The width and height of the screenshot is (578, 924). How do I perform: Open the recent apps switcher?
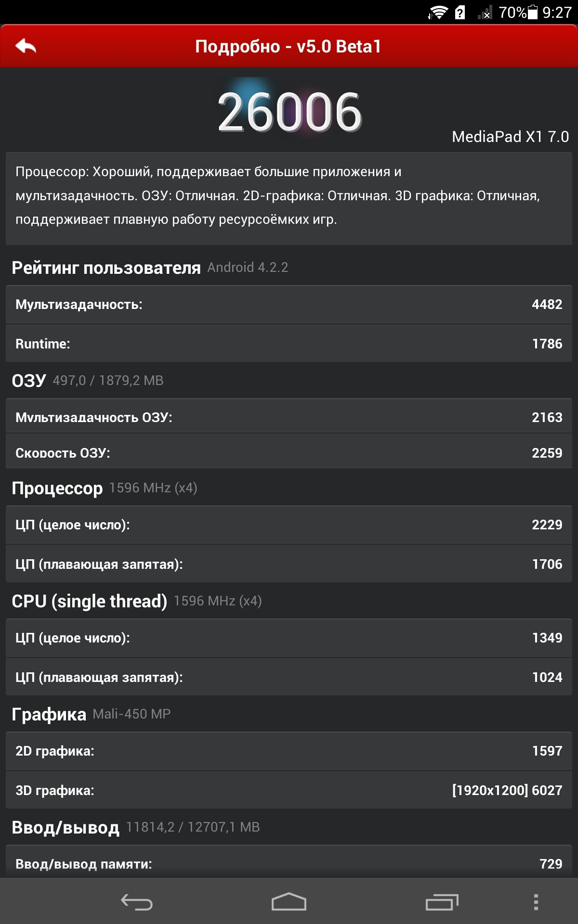pyautogui.click(x=442, y=902)
